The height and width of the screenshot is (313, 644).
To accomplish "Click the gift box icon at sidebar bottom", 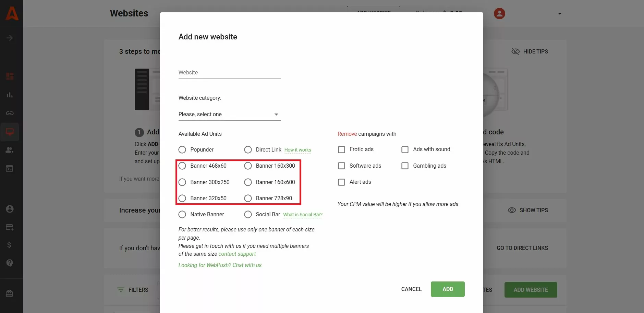I will [x=10, y=293].
